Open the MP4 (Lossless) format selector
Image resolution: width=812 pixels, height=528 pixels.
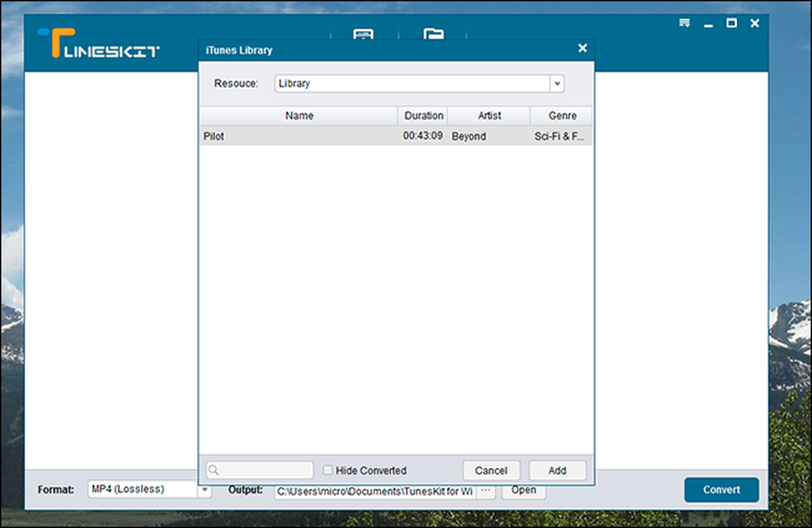coord(149,490)
